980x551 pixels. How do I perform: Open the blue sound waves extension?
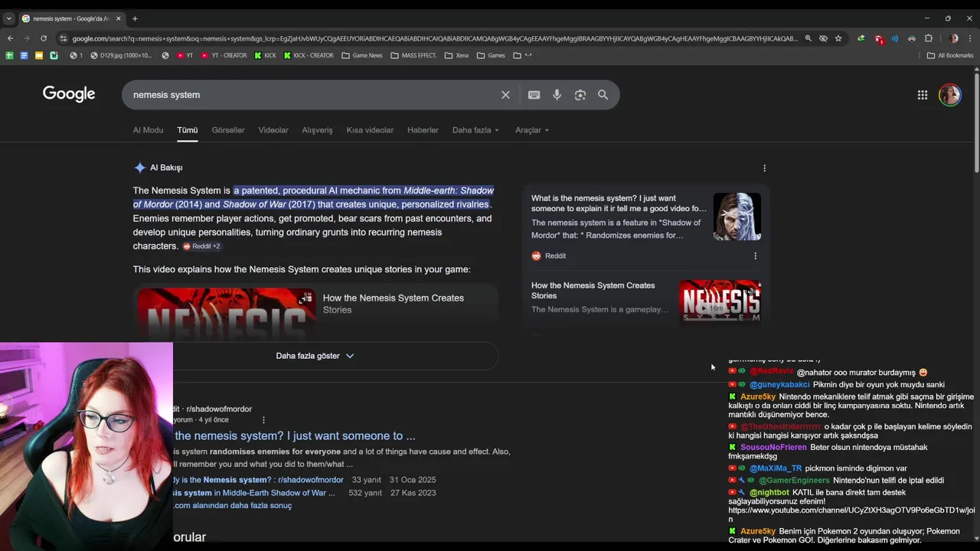895,38
